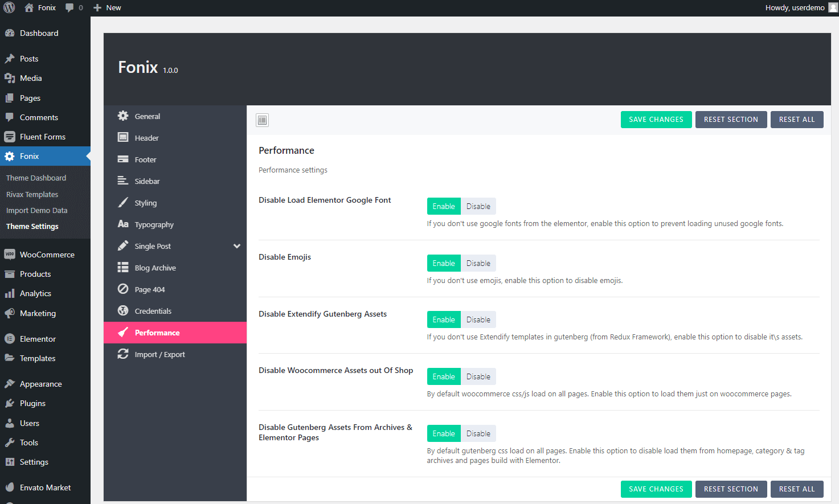This screenshot has width=839, height=504.
Task: Click the expand-all sections icon
Action: tap(262, 120)
